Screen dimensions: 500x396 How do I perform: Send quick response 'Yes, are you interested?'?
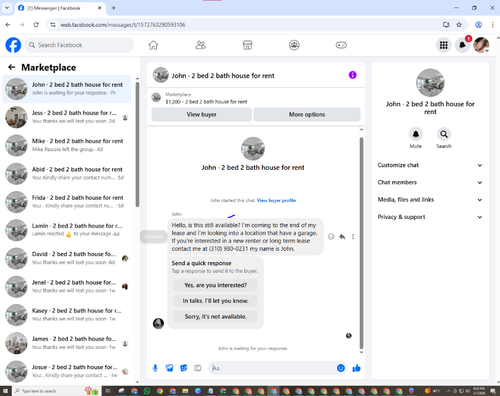pyautogui.click(x=216, y=285)
